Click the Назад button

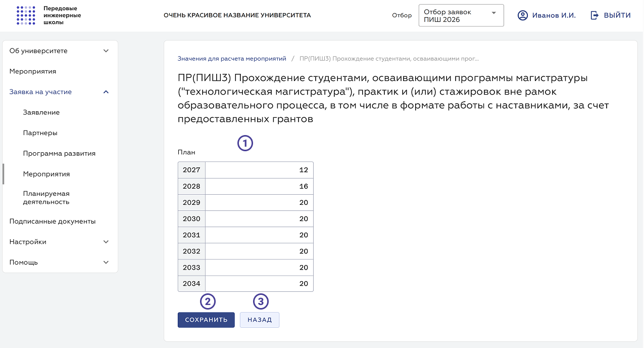260,320
